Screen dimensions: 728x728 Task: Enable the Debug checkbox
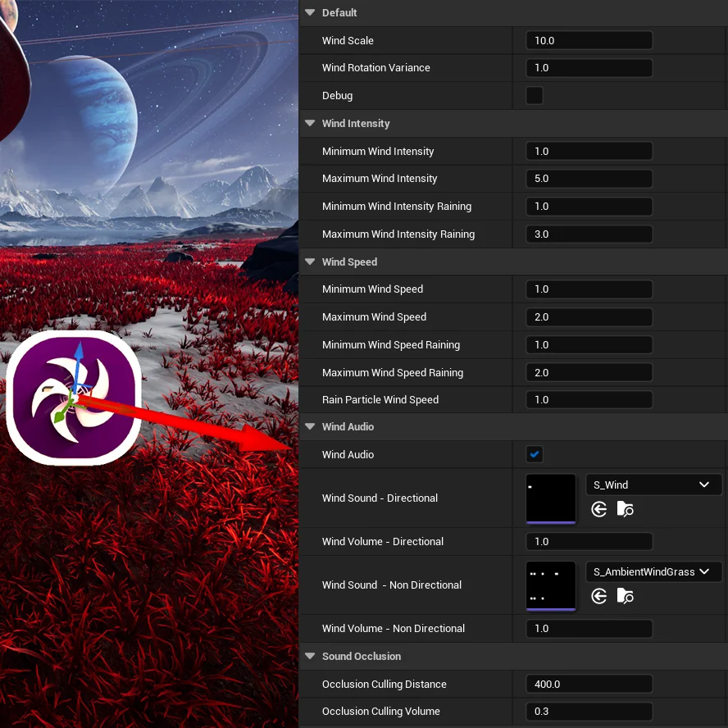click(x=535, y=96)
